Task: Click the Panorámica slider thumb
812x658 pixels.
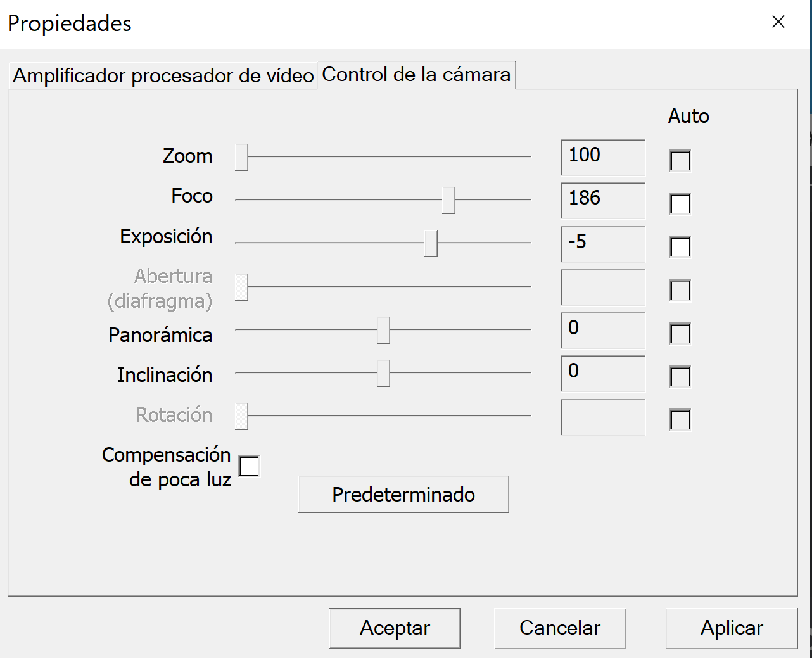Action: 383,330
